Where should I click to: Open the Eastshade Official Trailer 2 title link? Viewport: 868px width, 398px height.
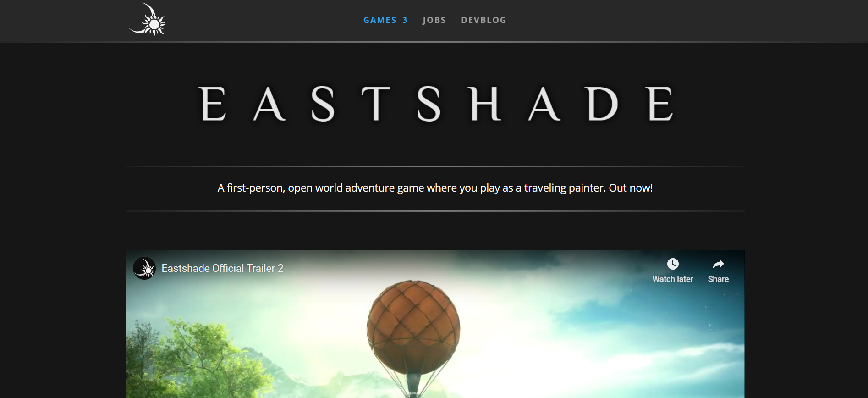tap(222, 268)
